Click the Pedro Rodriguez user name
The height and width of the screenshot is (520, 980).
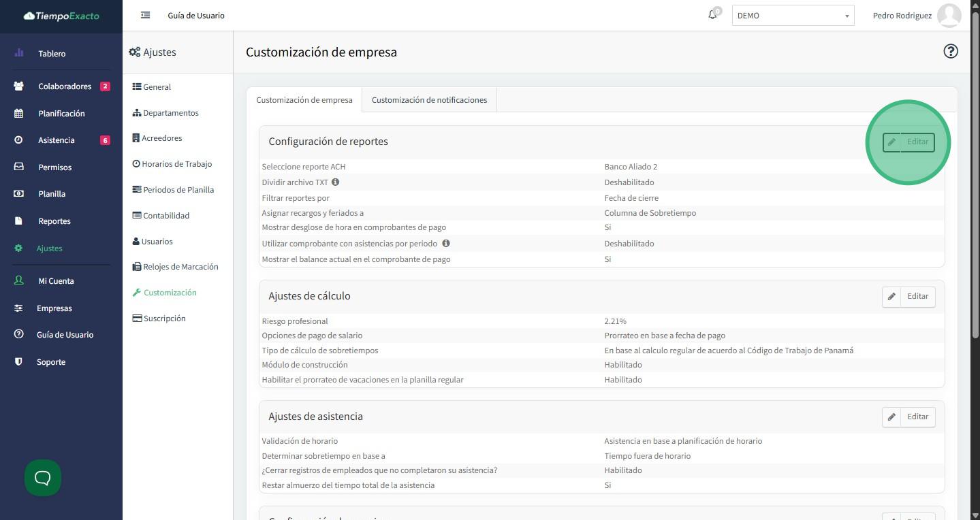(x=902, y=16)
